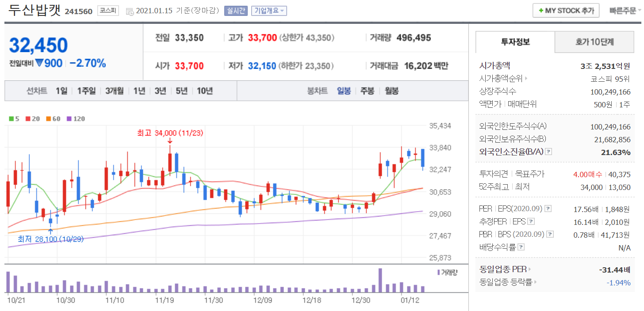Screen dimensions: 644x311
Task: Click help icon beside PBR BPS(2020.09)
Action: click(550, 235)
